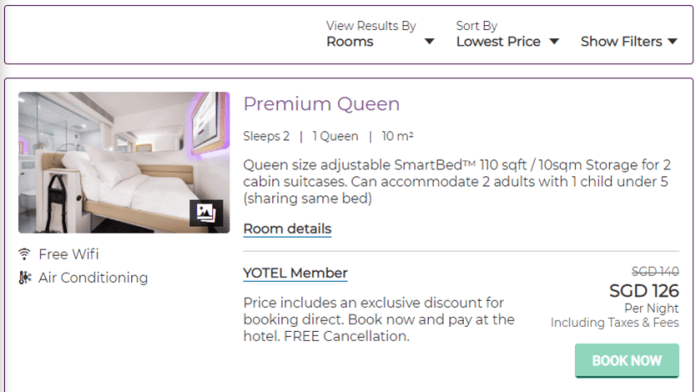The image size is (696, 392).
Task: Select the Rooms view option text
Action: click(350, 42)
